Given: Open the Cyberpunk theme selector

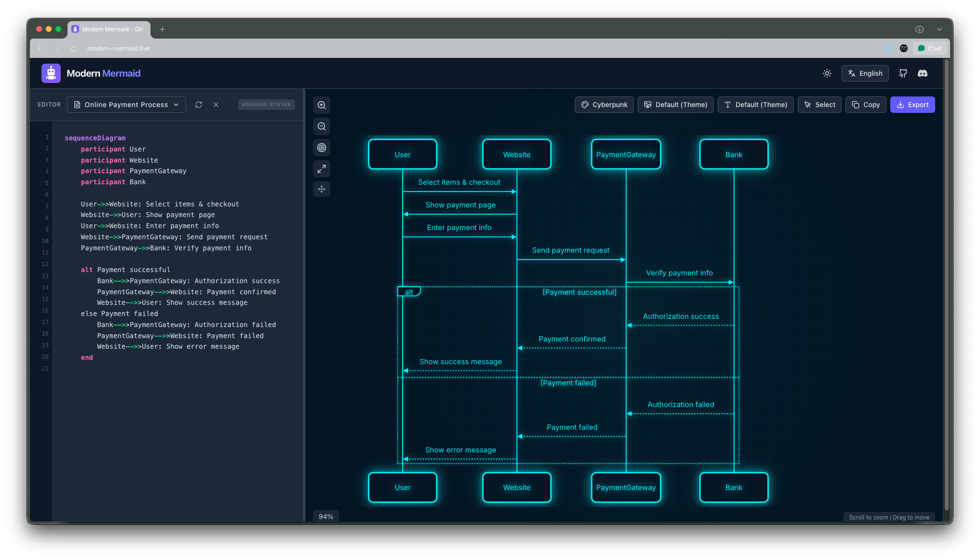Looking at the screenshot, I should tap(604, 105).
